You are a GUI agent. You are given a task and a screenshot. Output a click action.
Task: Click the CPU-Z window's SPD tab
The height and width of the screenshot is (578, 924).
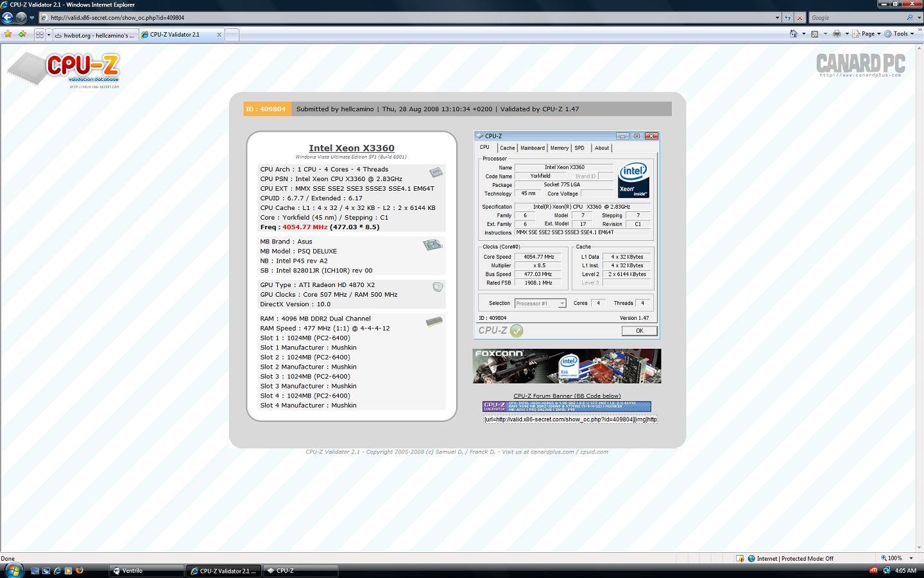[580, 148]
